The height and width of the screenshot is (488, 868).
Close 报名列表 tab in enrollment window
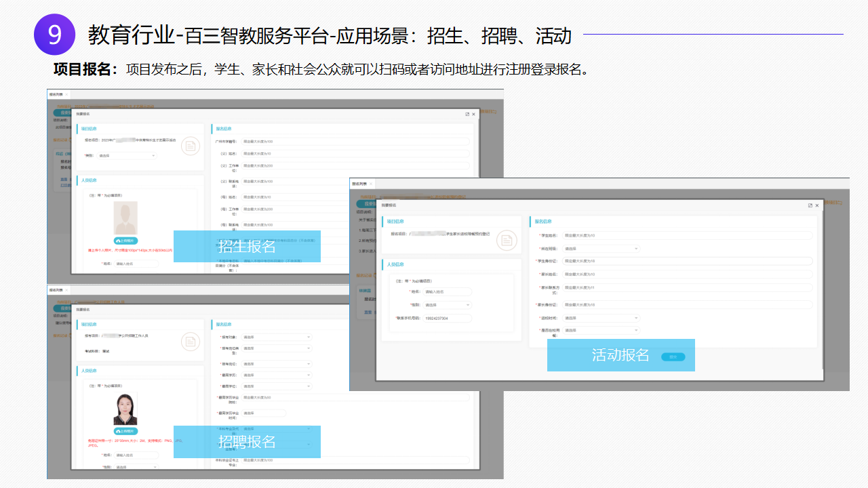pyautogui.click(x=68, y=95)
